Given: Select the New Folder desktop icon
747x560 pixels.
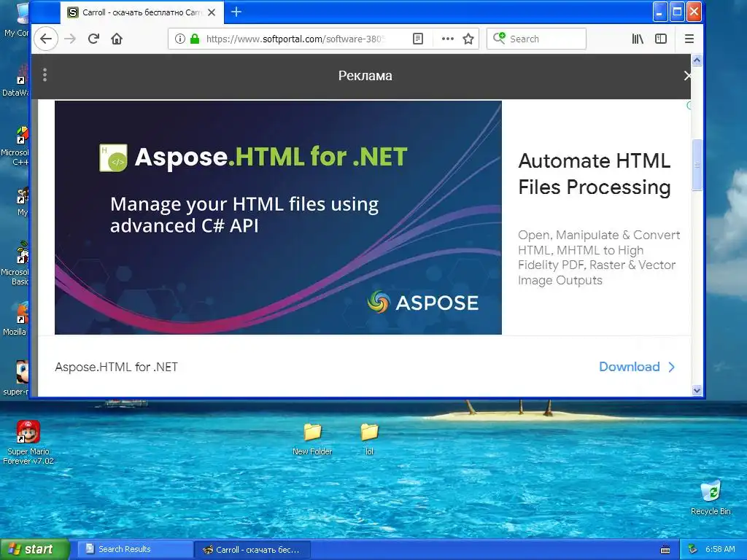Looking at the screenshot, I should tap(312, 439).
